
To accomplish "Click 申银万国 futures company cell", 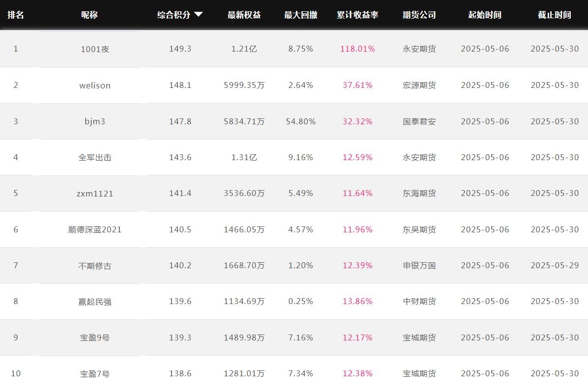I will (x=419, y=265).
